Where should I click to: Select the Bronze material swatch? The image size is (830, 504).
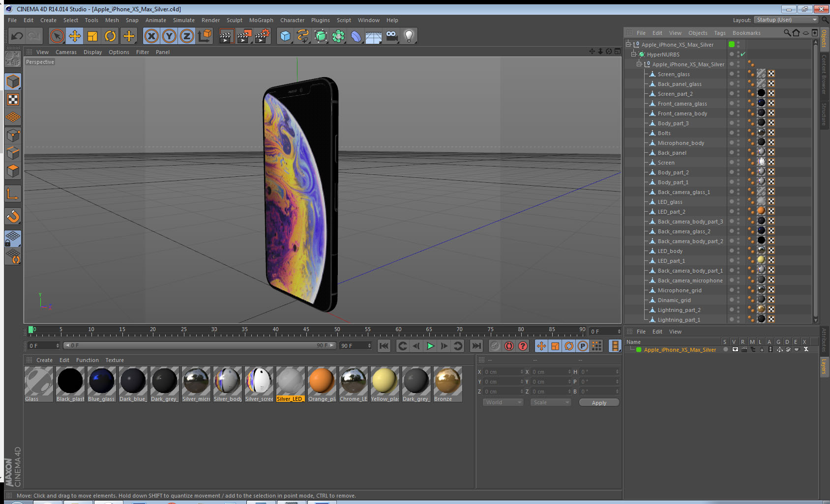point(448,384)
